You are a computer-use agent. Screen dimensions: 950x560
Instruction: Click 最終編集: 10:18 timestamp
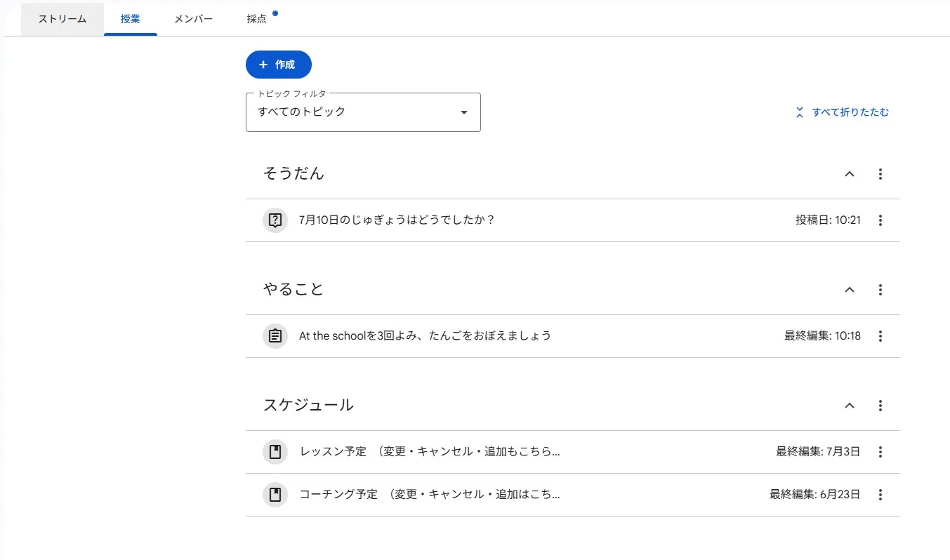pyautogui.click(x=822, y=336)
